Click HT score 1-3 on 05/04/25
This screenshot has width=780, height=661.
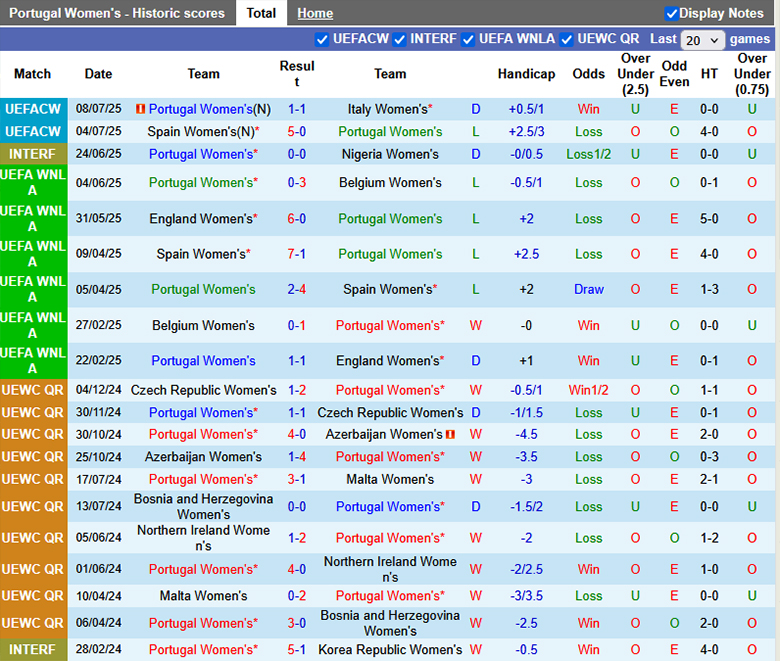click(709, 289)
